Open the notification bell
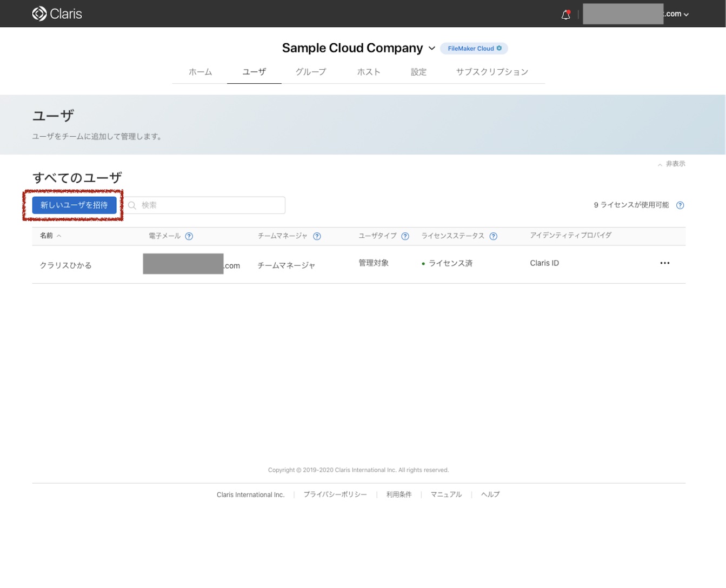This screenshot has width=726, height=588. point(565,15)
